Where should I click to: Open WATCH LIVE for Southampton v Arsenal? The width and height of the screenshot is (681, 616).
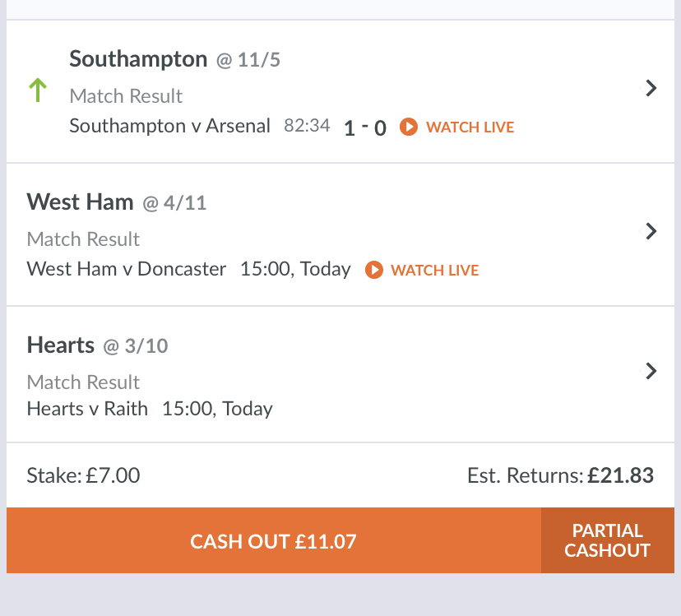point(470,127)
